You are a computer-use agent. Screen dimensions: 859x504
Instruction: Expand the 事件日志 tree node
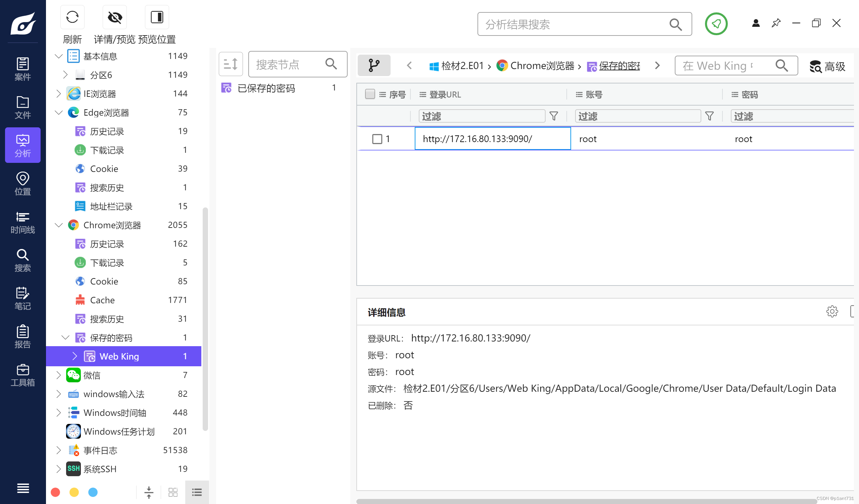point(59,450)
